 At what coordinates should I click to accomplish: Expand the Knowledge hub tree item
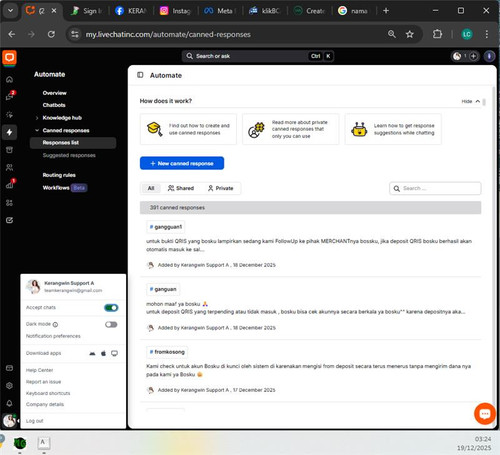37,118
